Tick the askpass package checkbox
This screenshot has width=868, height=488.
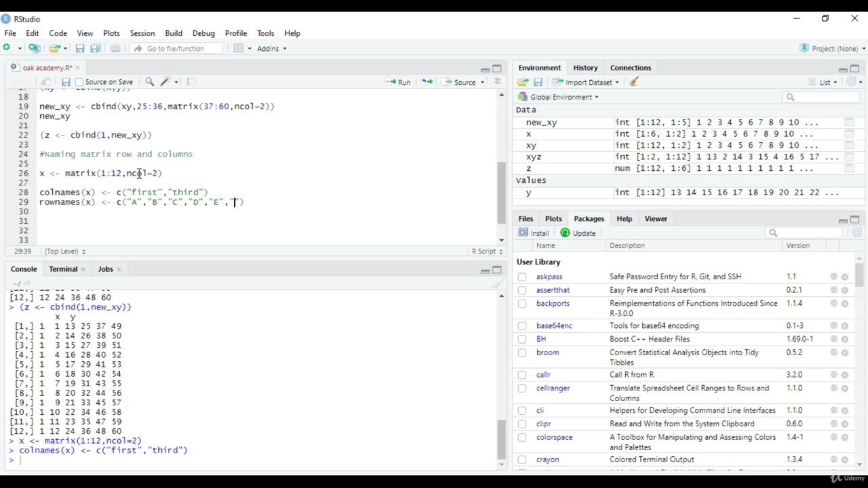coord(522,277)
